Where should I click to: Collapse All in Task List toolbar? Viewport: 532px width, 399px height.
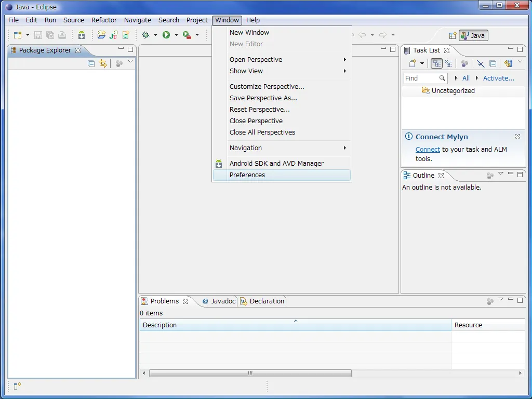coord(493,63)
